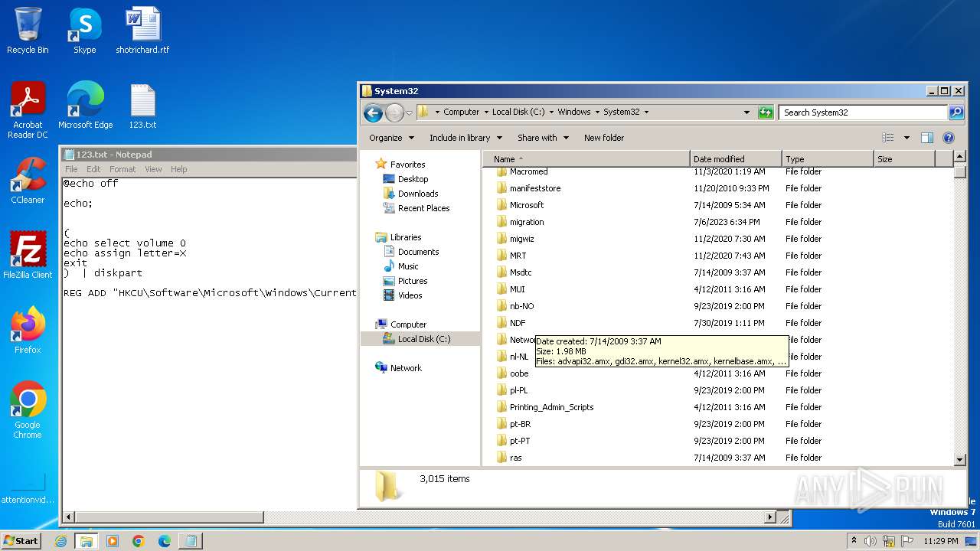This screenshot has height=551, width=980.
Task: Select Documents library in navigation pane
Action: (418, 252)
